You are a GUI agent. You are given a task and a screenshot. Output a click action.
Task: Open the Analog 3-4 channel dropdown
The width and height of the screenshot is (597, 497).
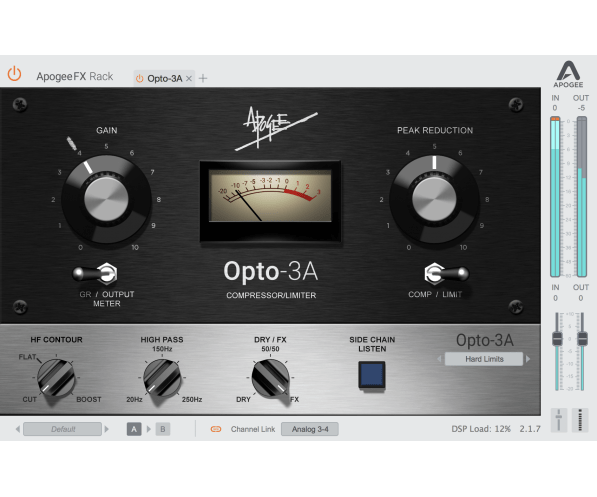coord(310,429)
